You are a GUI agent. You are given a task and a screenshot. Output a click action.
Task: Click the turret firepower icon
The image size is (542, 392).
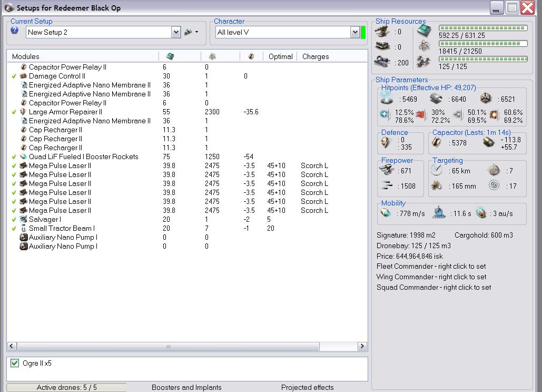click(x=387, y=170)
